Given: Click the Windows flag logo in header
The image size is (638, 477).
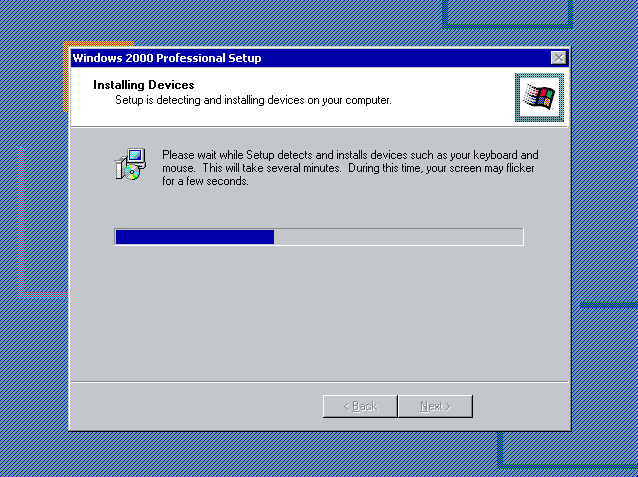Looking at the screenshot, I should click(539, 98).
